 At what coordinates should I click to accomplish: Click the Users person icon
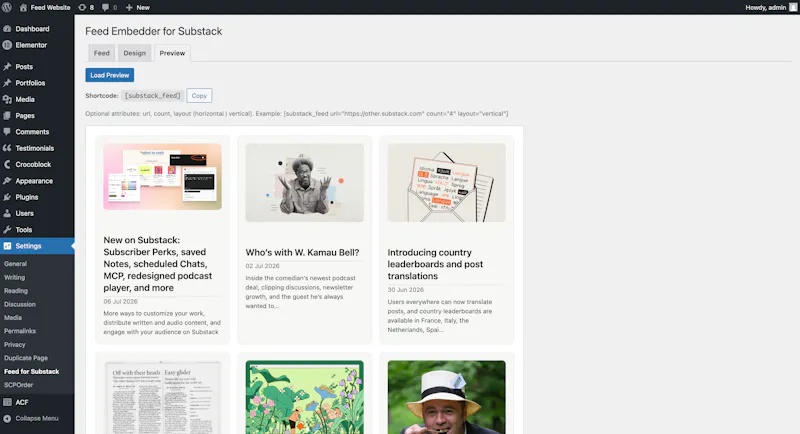coord(7,213)
